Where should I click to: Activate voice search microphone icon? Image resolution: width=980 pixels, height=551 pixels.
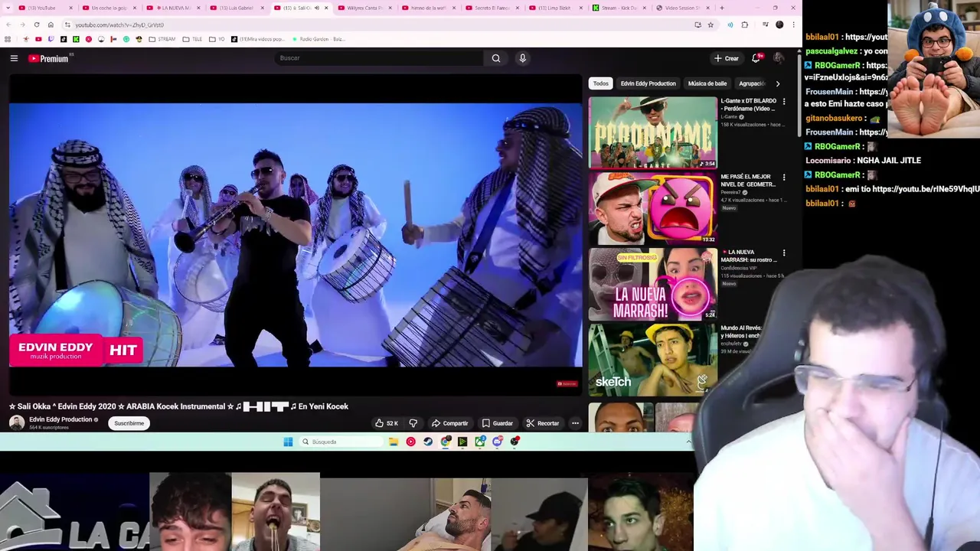tap(522, 58)
